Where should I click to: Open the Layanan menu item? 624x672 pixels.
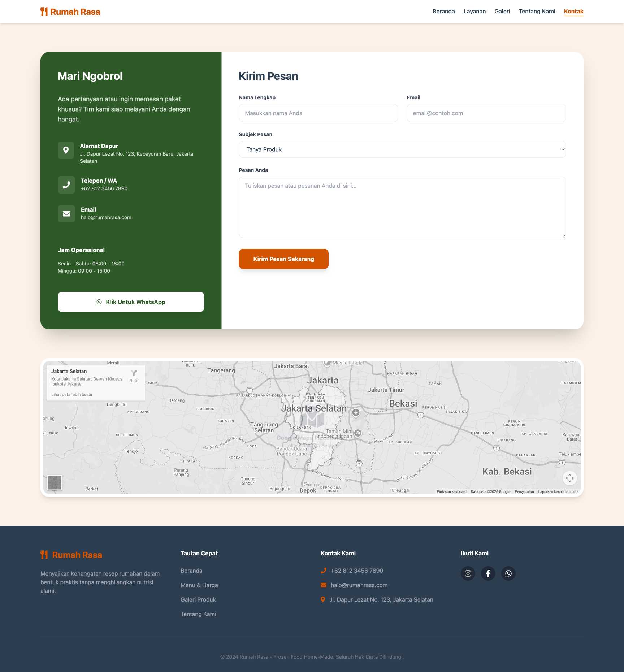pos(474,12)
